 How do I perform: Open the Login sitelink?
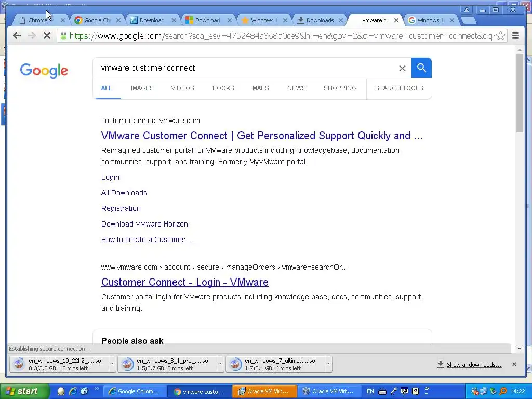[x=110, y=177]
